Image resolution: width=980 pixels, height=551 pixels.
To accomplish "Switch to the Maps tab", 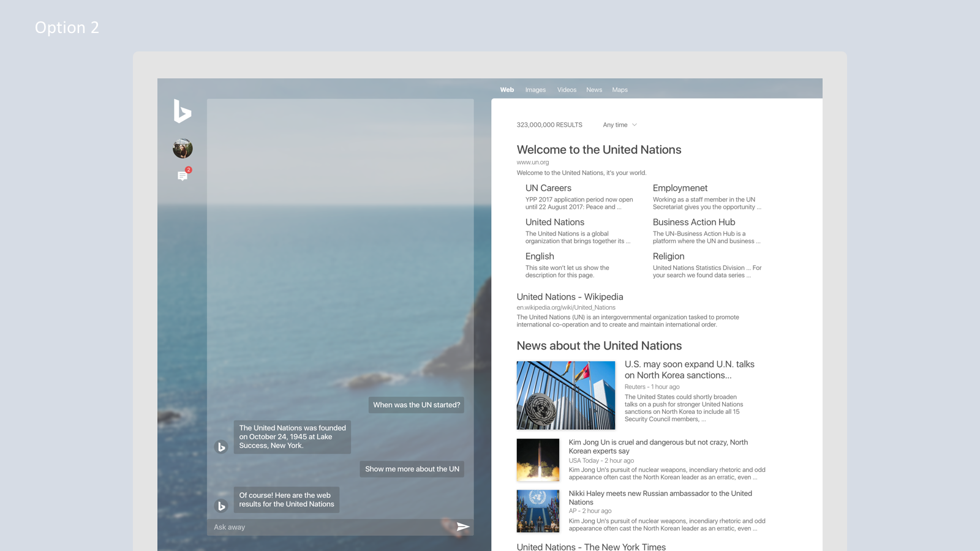I will coord(620,89).
